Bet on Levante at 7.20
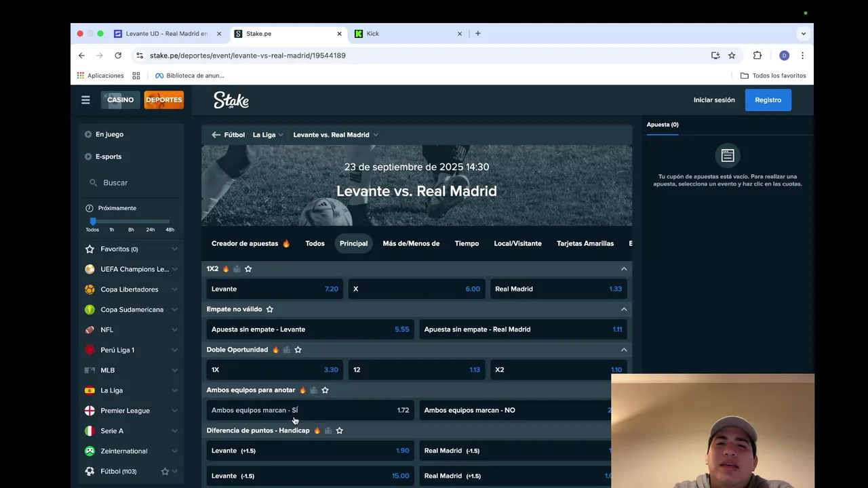 click(275, 289)
